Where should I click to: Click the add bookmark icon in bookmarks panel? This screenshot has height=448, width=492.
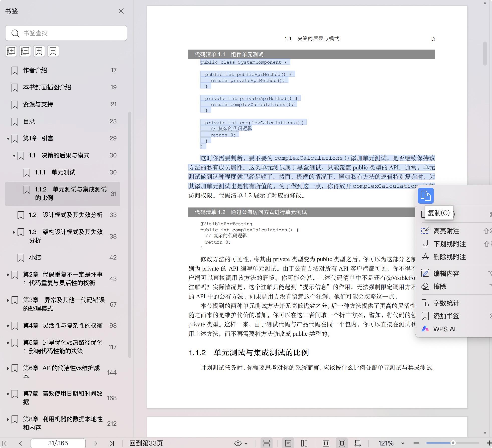coord(39,51)
